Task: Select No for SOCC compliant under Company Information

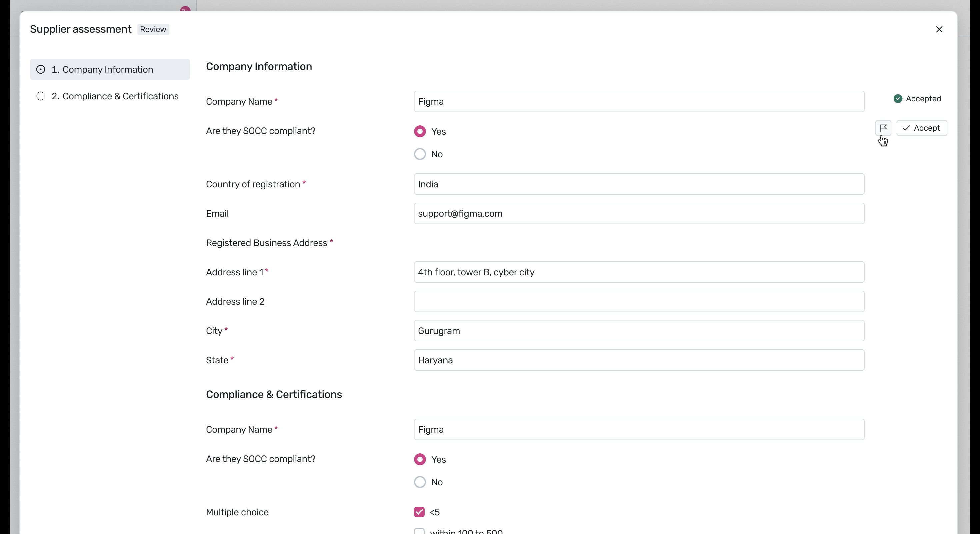Action: tap(420, 154)
